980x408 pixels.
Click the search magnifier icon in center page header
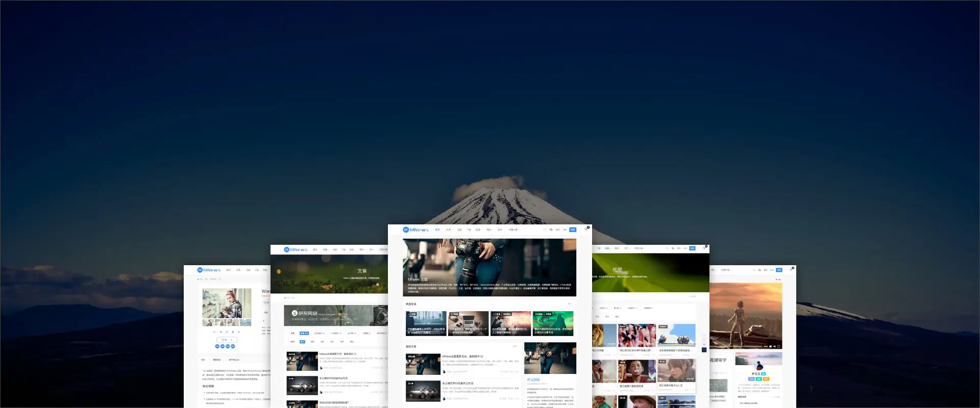pyautogui.click(x=545, y=229)
